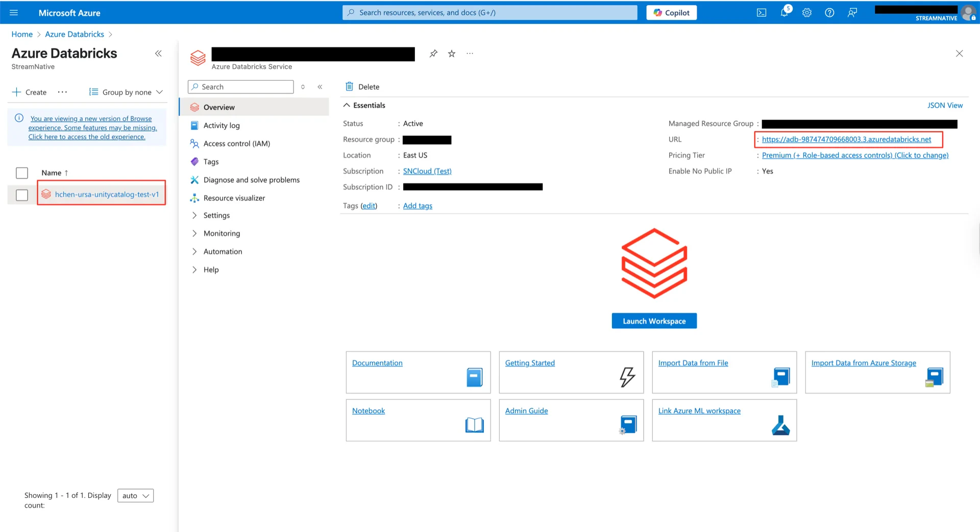The width and height of the screenshot is (980, 532).
Task: Click the info icon in the browse notice
Action: (x=19, y=118)
